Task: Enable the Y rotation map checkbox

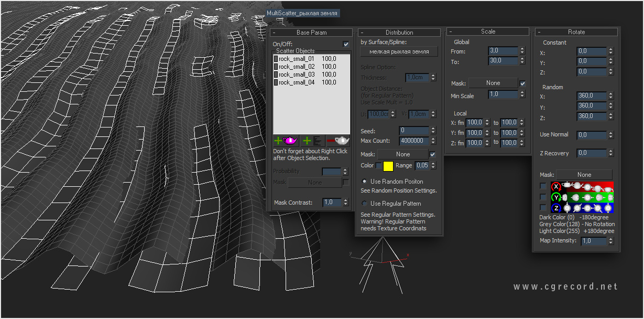Action: pos(543,197)
